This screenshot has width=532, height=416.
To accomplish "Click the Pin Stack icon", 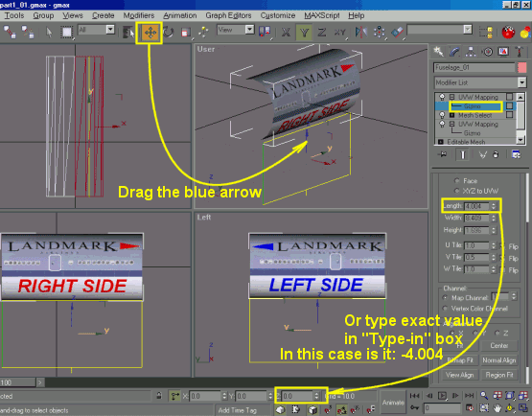I will tap(442, 154).
